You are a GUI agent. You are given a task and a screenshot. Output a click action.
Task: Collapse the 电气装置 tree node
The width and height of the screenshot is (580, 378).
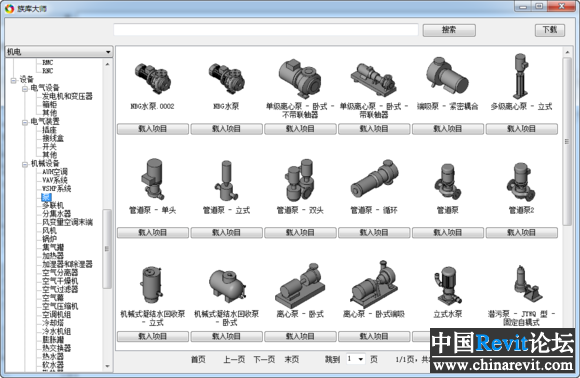point(25,122)
